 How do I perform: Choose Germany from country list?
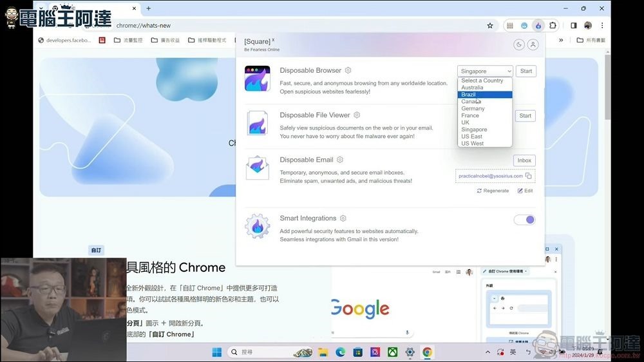click(485, 108)
